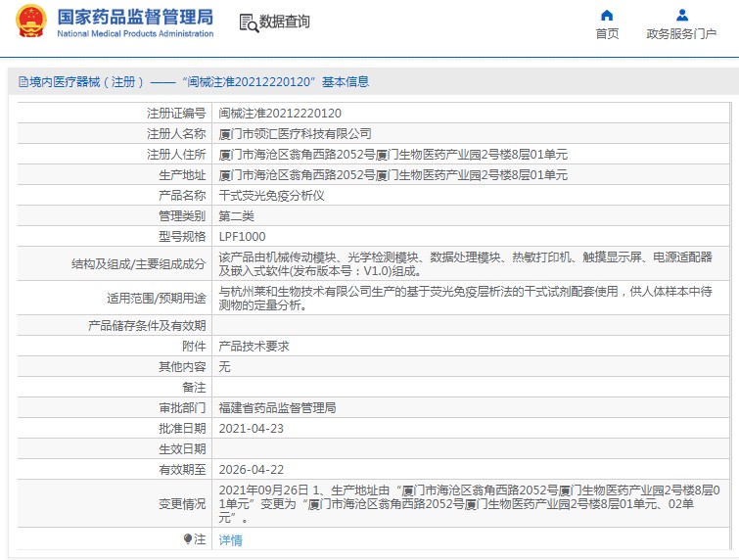739x560 pixels.
Task: Select the 生产地址 address value
Action: 393,175
